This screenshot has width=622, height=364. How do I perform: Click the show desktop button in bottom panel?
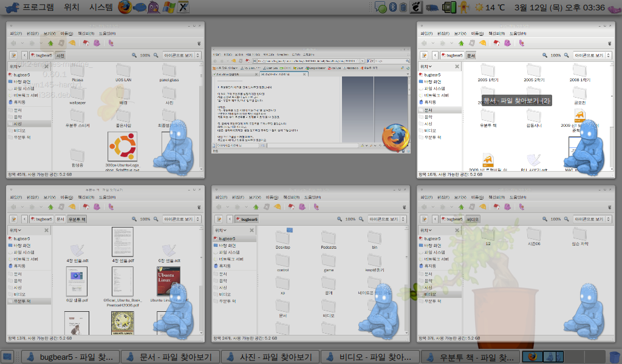[7, 357]
